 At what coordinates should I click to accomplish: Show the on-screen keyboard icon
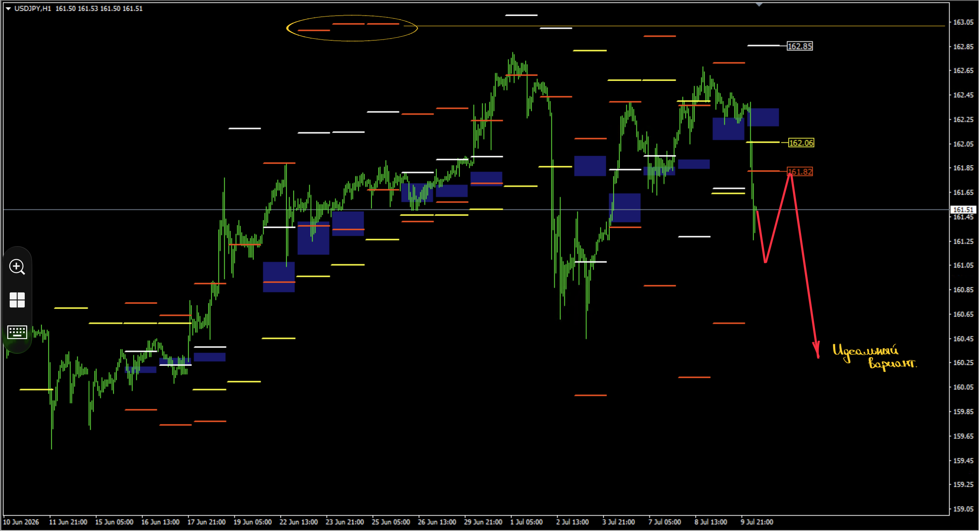pyautogui.click(x=17, y=332)
